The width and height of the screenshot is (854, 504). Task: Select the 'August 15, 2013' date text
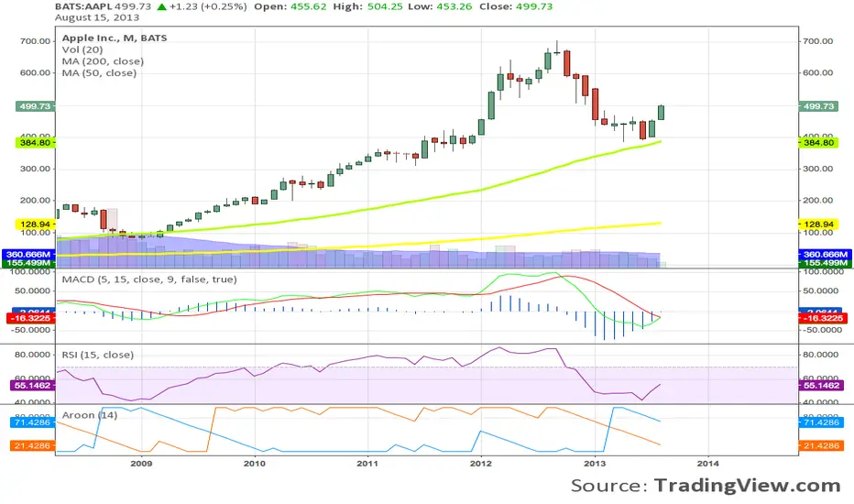coord(97,17)
